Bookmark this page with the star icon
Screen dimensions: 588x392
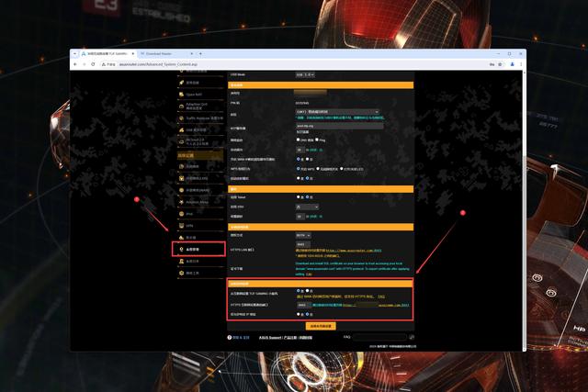tap(500, 64)
